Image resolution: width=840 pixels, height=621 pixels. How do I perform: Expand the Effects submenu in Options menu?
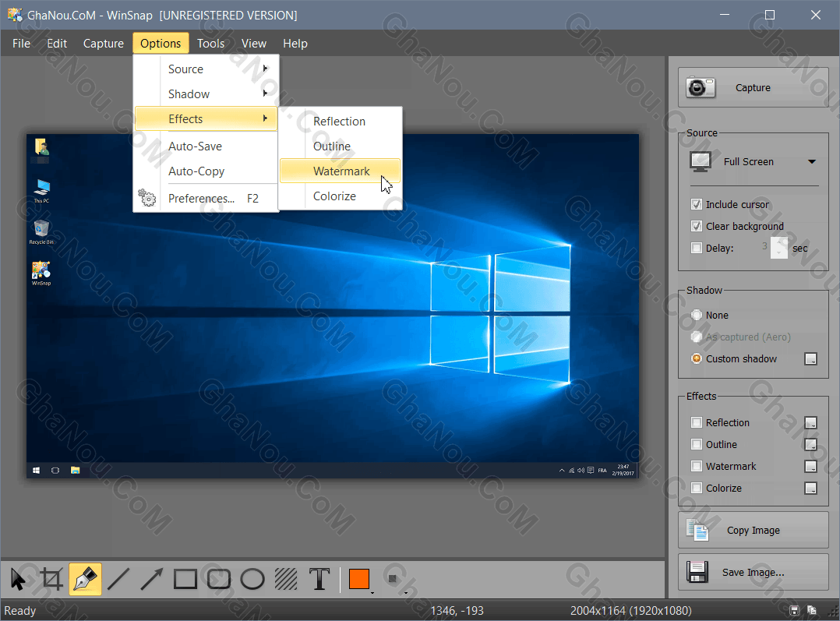(206, 119)
